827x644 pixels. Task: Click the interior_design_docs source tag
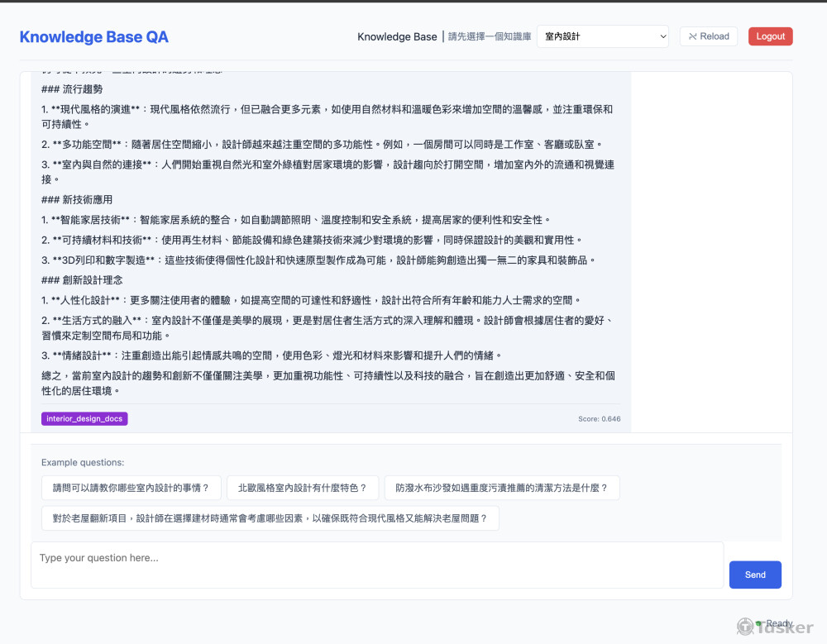(x=84, y=419)
